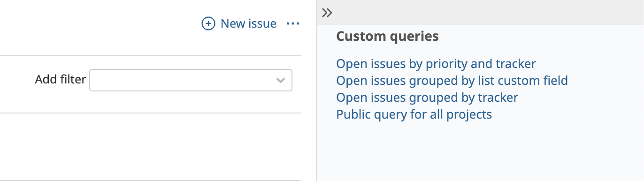Choose the list custom field grouped query

click(452, 81)
